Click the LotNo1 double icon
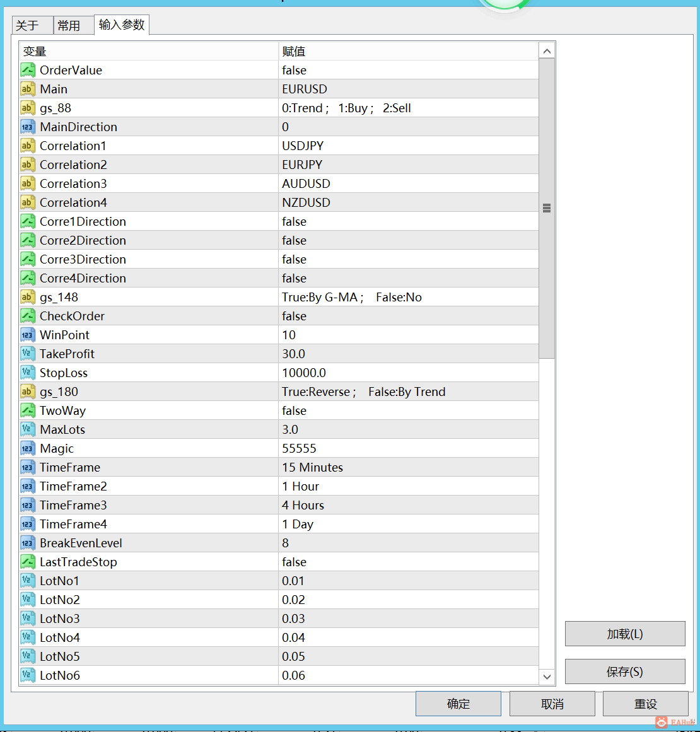Viewport: 700px width, 732px height. pos(28,580)
